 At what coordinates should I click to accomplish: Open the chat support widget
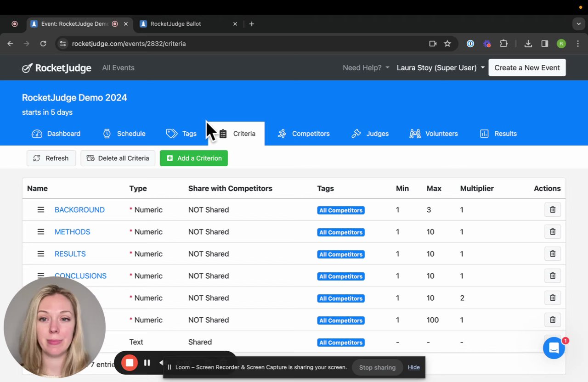click(x=554, y=348)
